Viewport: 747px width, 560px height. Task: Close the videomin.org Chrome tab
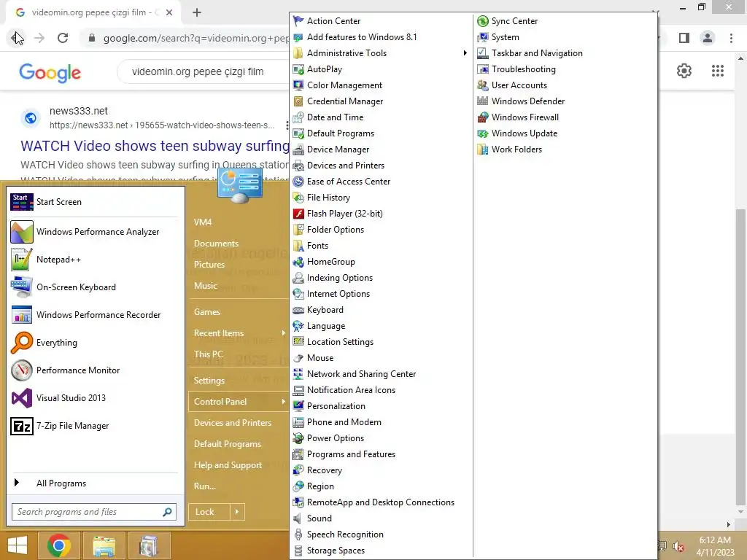point(169,12)
